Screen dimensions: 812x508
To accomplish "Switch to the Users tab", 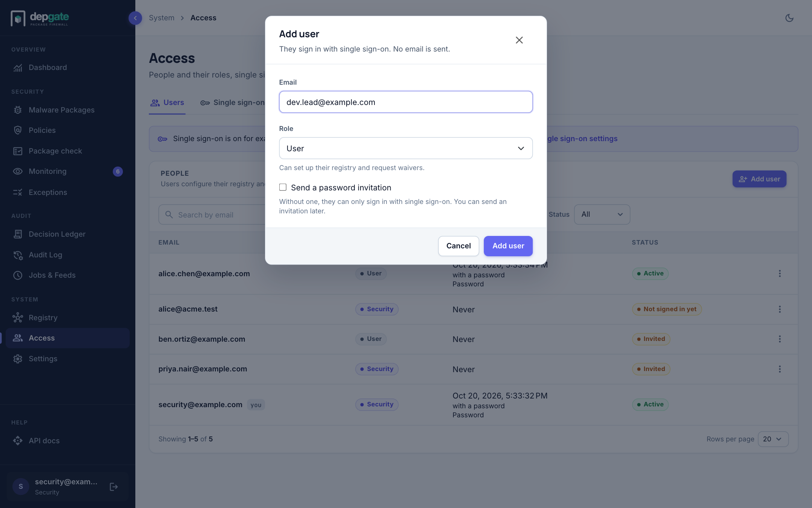I will tap(167, 103).
